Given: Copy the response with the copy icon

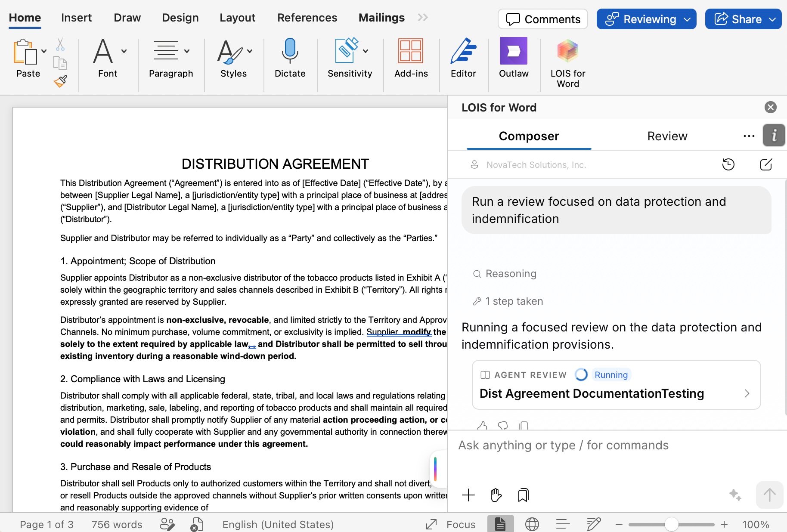Looking at the screenshot, I should [524, 426].
